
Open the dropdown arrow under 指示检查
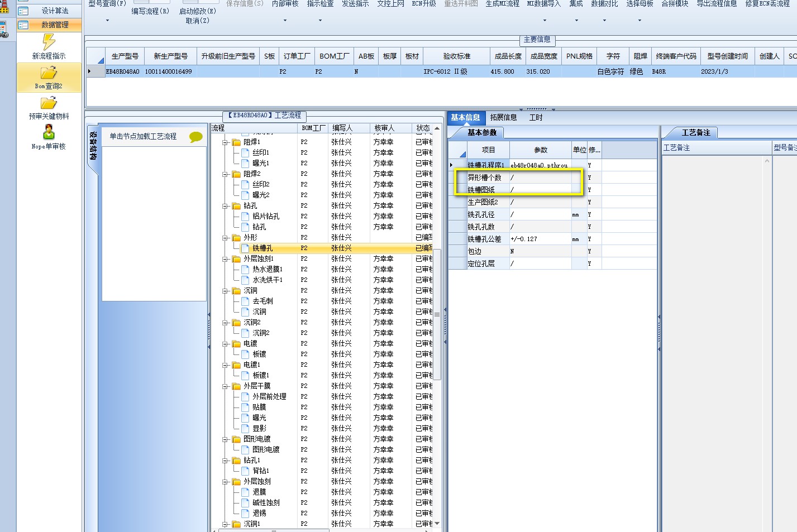click(x=320, y=21)
